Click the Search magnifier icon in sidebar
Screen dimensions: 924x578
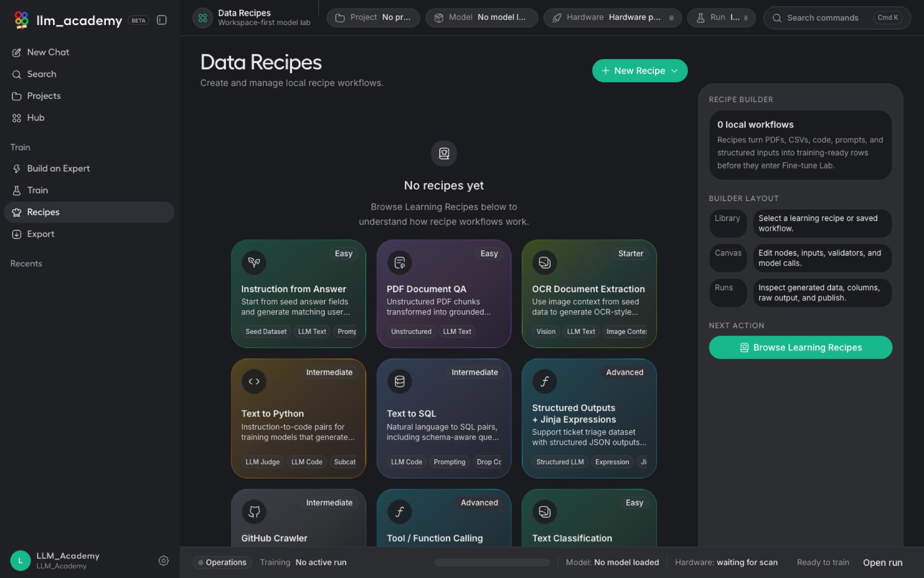(x=17, y=74)
